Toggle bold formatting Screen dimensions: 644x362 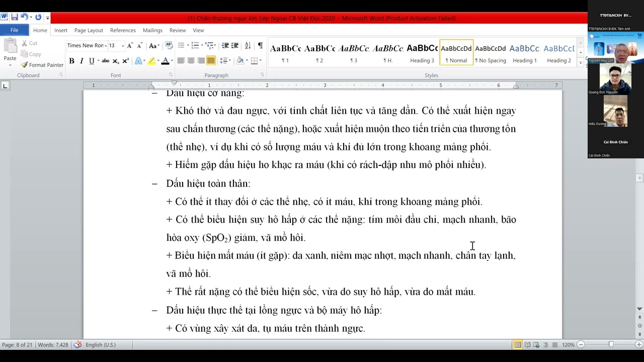point(71,61)
